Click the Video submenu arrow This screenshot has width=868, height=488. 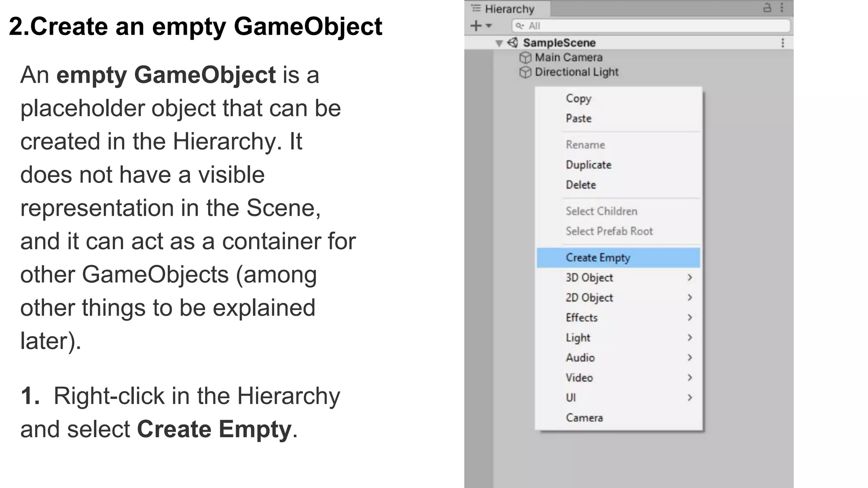pos(690,377)
